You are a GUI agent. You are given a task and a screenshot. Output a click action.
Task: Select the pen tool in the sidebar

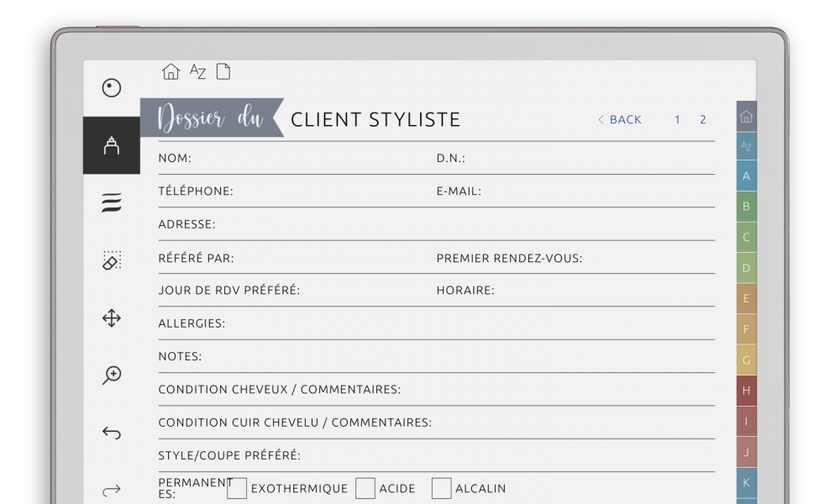click(112, 145)
